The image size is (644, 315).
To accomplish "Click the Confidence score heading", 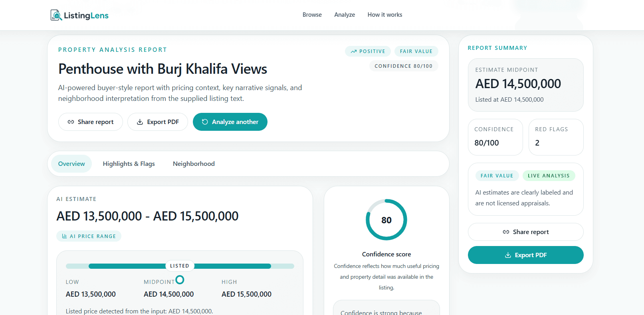I will point(386,254).
